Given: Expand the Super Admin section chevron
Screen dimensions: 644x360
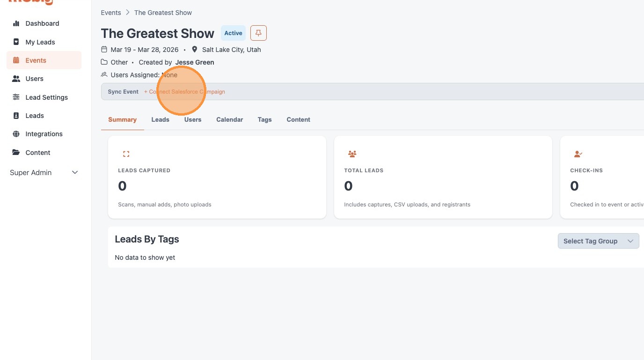Looking at the screenshot, I should click(x=75, y=173).
